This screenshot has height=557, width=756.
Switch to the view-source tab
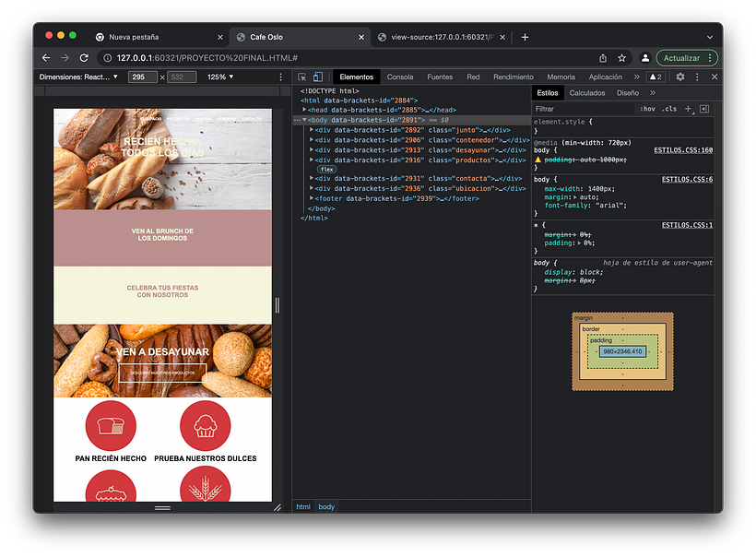click(x=442, y=37)
